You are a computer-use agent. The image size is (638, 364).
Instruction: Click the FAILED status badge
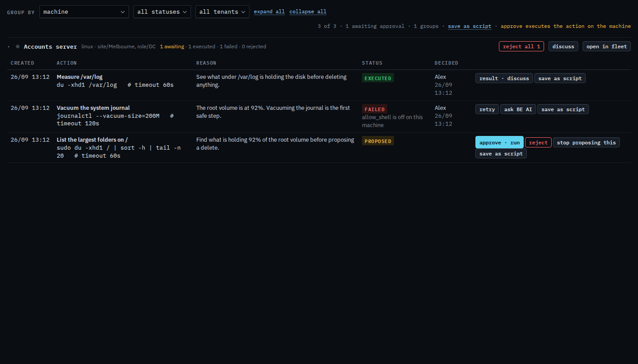point(374,109)
